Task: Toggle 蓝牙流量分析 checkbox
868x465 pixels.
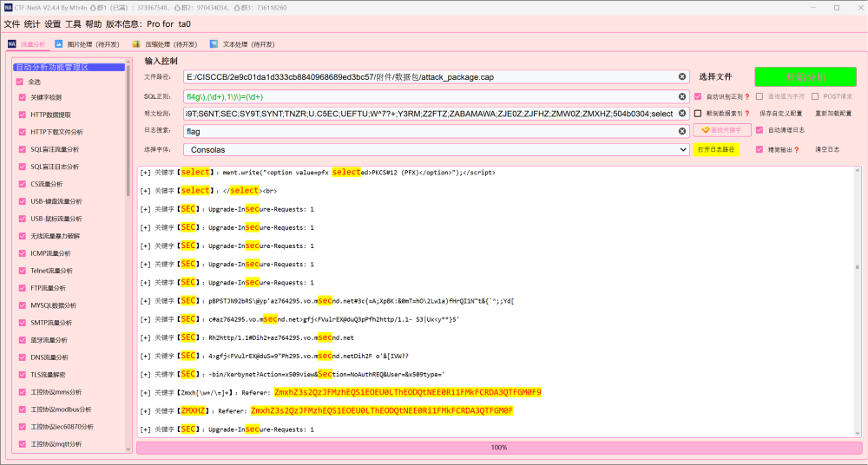Action: click(23, 340)
